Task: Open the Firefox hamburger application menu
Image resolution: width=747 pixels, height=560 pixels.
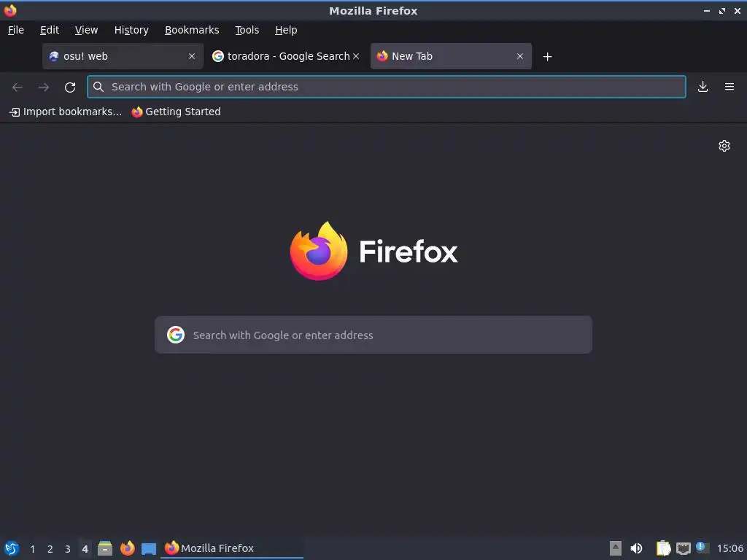Action: [729, 87]
